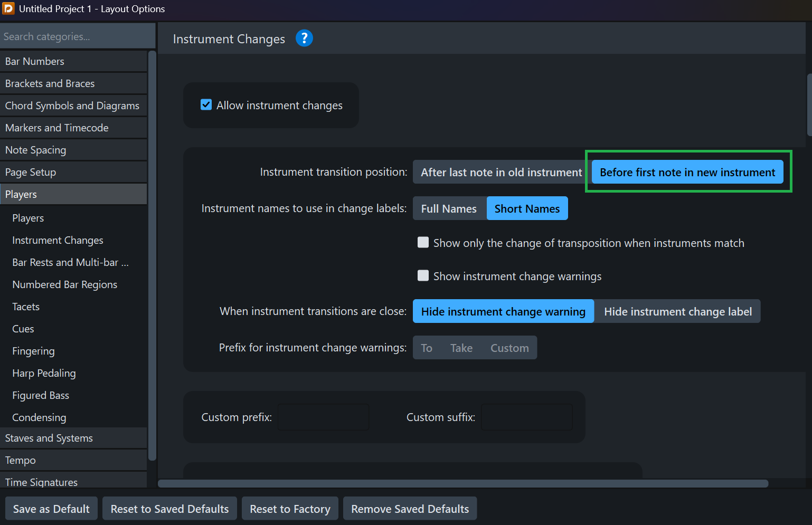Expand the Staves and Systems category
Viewport: 812px width, 525px height.
click(73, 438)
